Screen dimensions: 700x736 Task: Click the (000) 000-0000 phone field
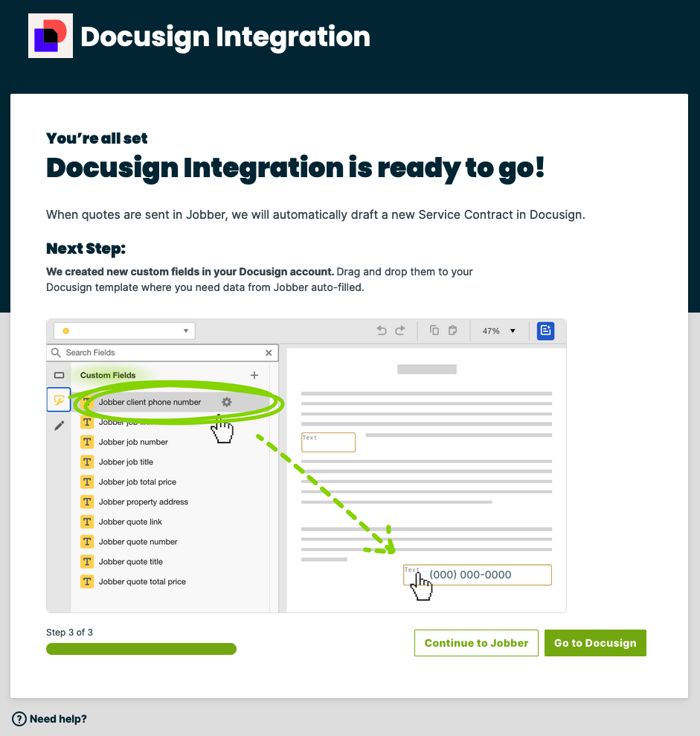click(x=478, y=575)
